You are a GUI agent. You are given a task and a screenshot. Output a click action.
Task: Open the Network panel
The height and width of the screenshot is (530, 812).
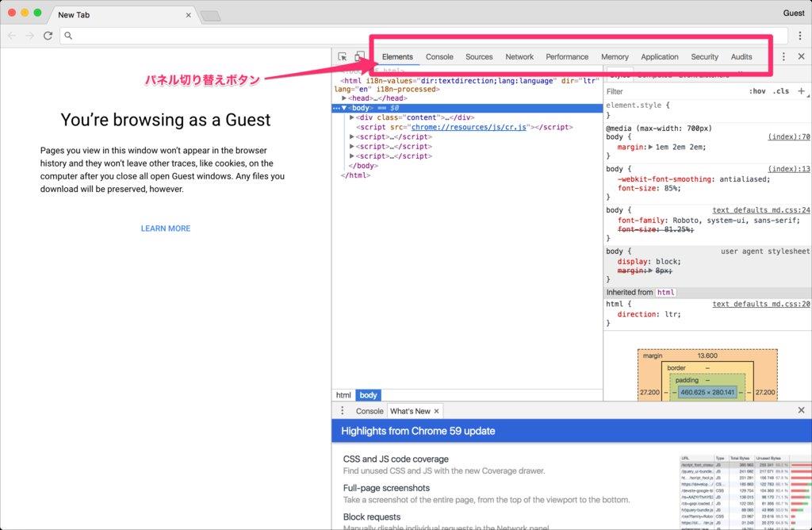[519, 56]
